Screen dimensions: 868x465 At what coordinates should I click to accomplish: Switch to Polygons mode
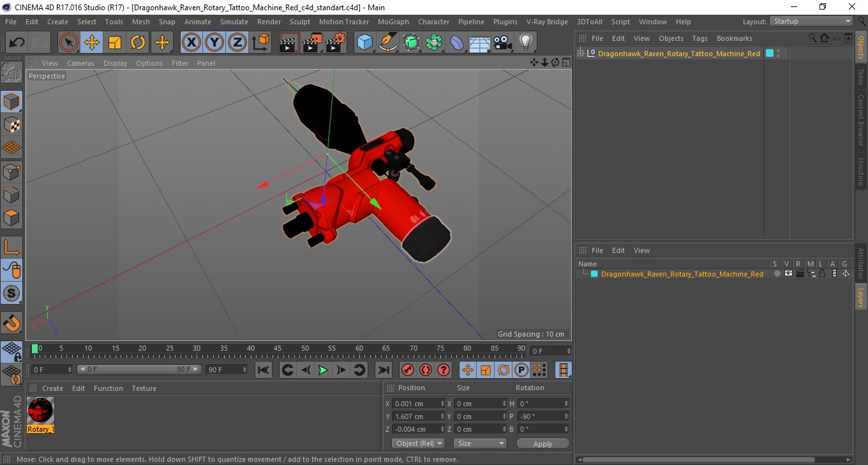tap(11, 217)
